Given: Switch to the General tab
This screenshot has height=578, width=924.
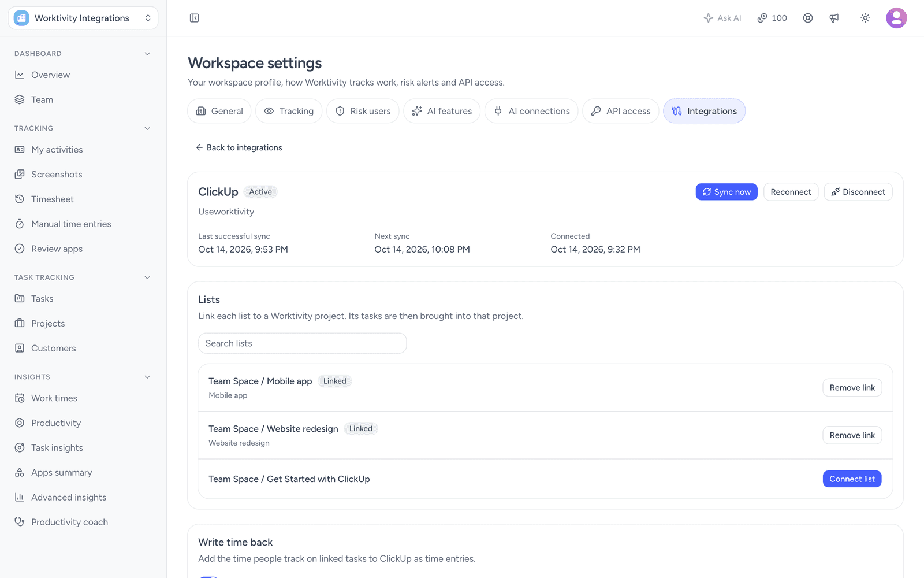Looking at the screenshot, I should point(219,111).
